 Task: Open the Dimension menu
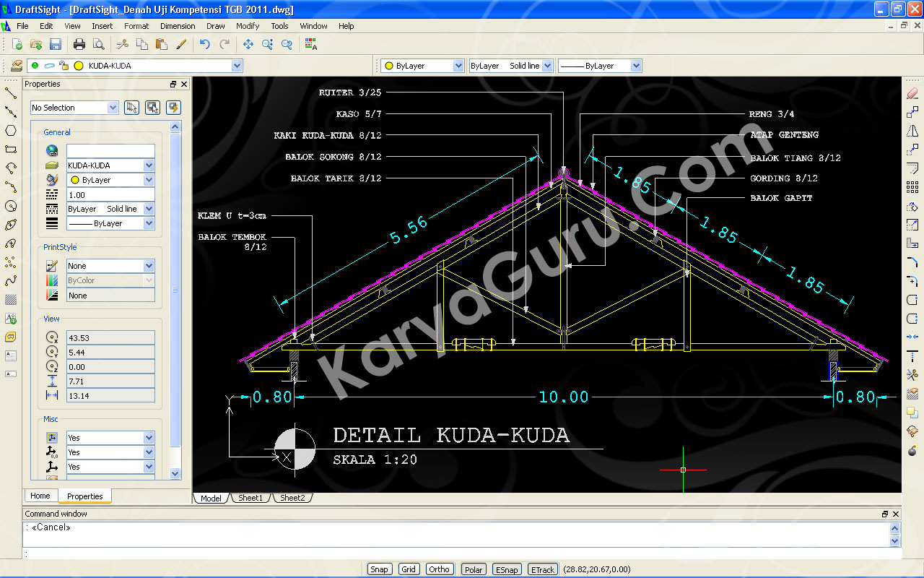[x=178, y=26]
